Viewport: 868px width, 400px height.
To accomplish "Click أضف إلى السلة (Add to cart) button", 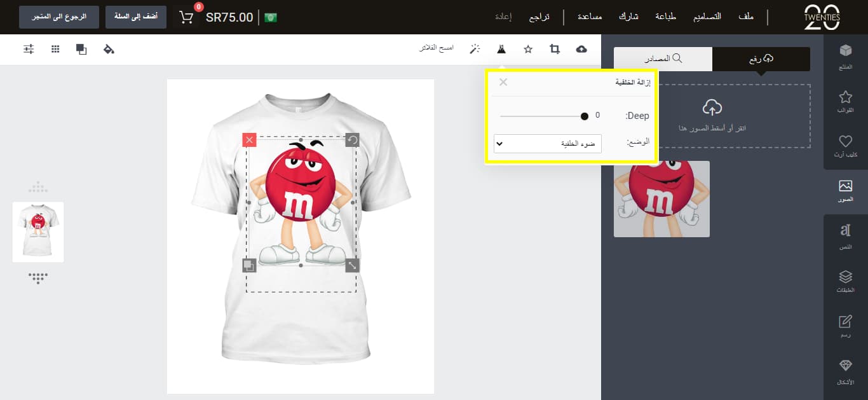I will [136, 17].
